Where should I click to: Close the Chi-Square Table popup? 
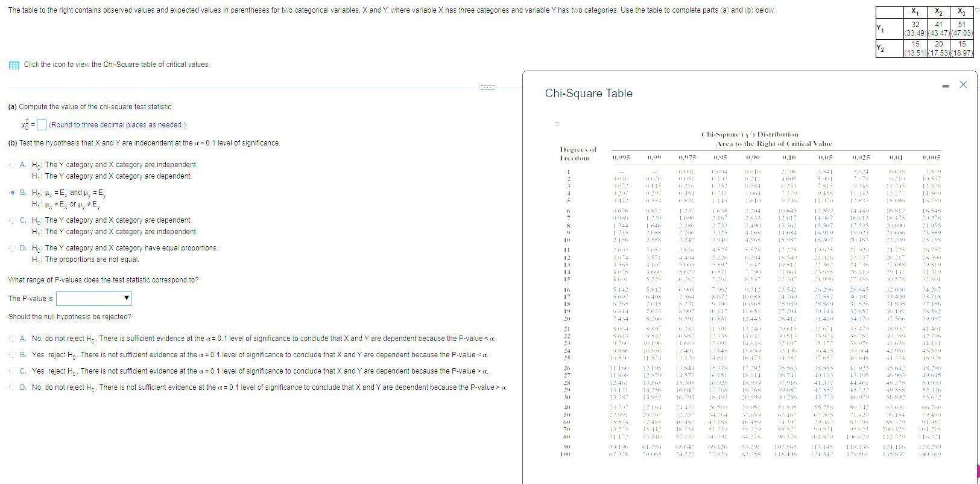pyautogui.click(x=963, y=85)
